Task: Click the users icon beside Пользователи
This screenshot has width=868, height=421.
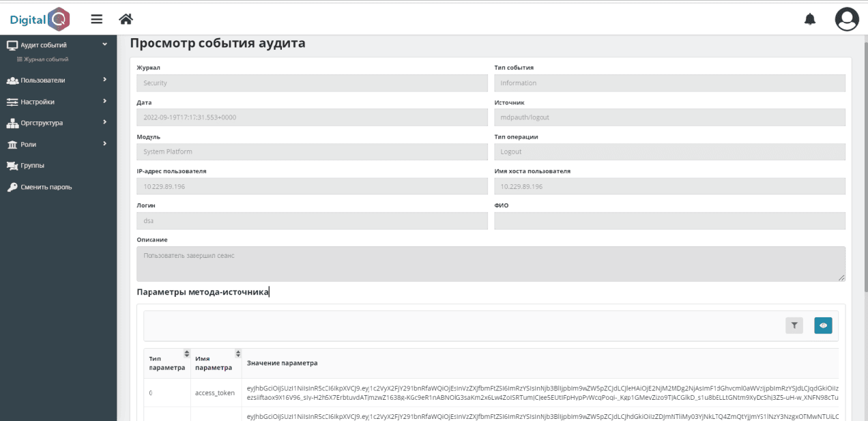Action: (x=12, y=81)
